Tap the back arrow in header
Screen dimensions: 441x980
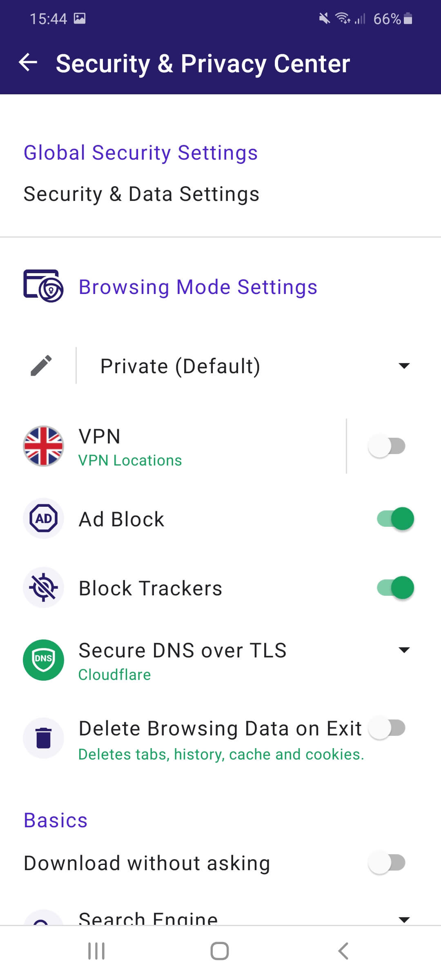click(28, 63)
